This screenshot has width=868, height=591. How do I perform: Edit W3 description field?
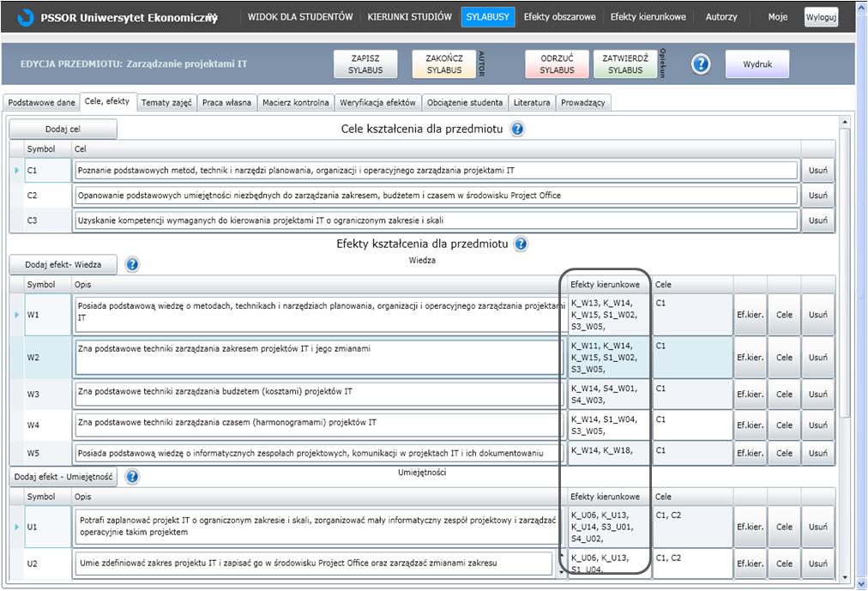[x=319, y=394]
